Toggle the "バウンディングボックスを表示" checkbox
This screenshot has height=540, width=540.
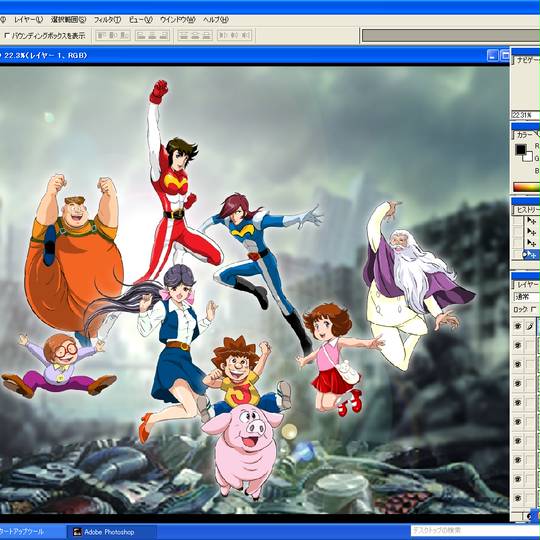point(7,35)
